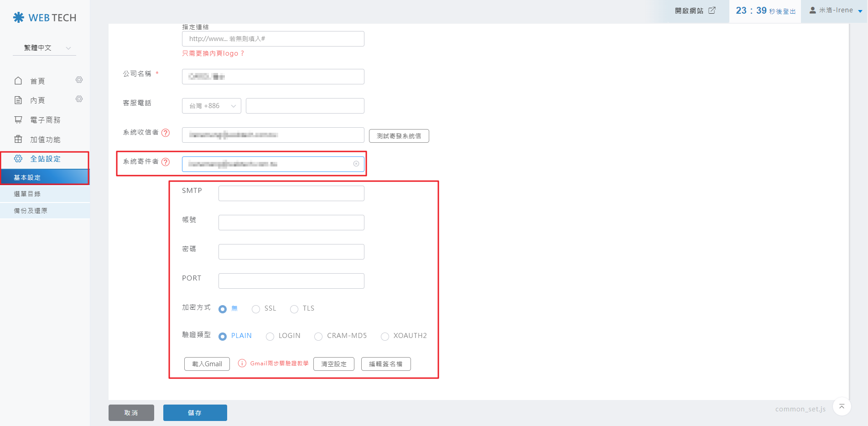Click the gear icon beside 內頁
This screenshot has height=426, width=868.
click(79, 99)
